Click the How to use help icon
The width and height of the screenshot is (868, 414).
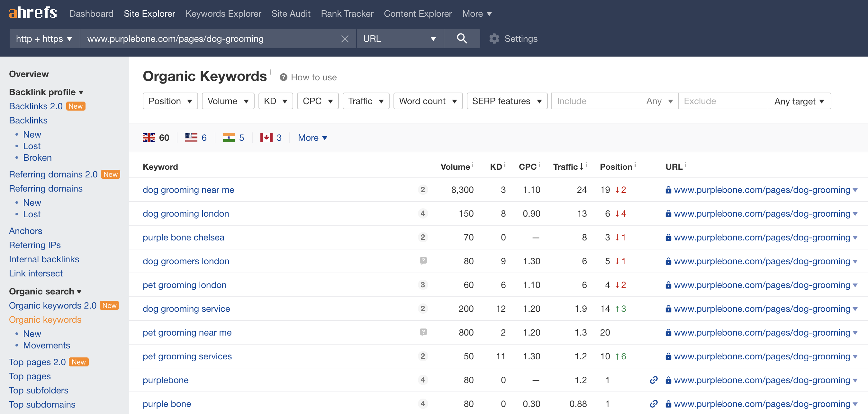point(283,77)
